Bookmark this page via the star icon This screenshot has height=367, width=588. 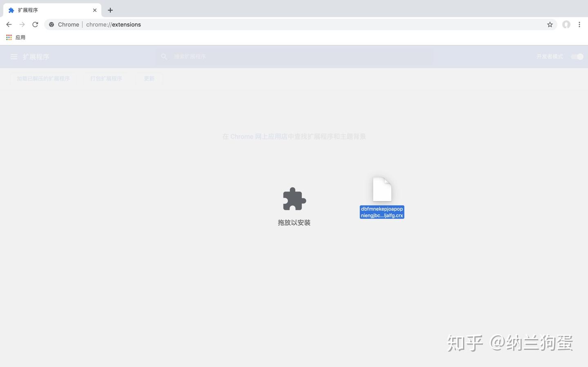(550, 24)
